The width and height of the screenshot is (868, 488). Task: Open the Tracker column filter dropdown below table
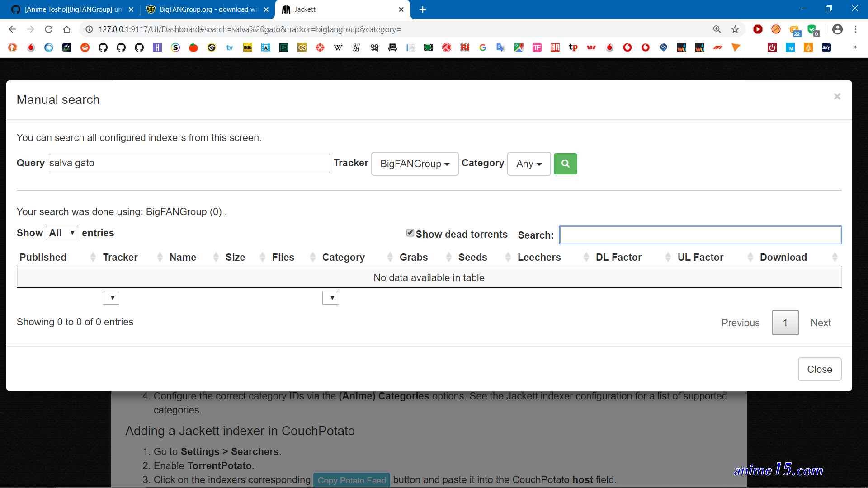click(111, 298)
